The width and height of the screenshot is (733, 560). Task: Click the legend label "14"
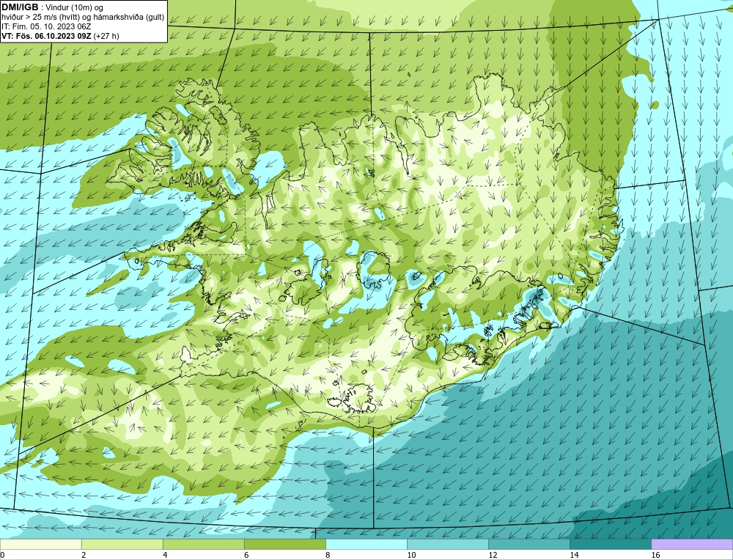pyautogui.click(x=574, y=555)
